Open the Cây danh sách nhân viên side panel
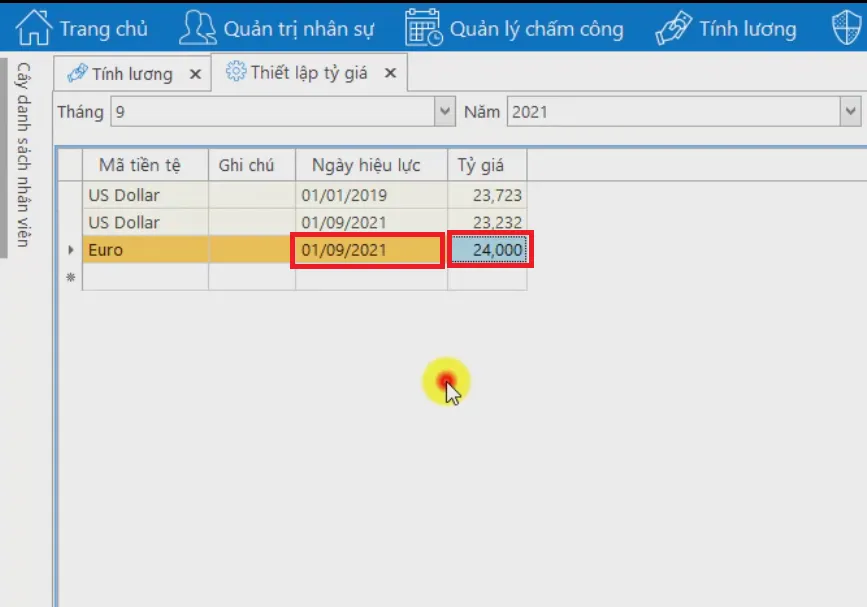This screenshot has width=867, height=607. point(23,155)
